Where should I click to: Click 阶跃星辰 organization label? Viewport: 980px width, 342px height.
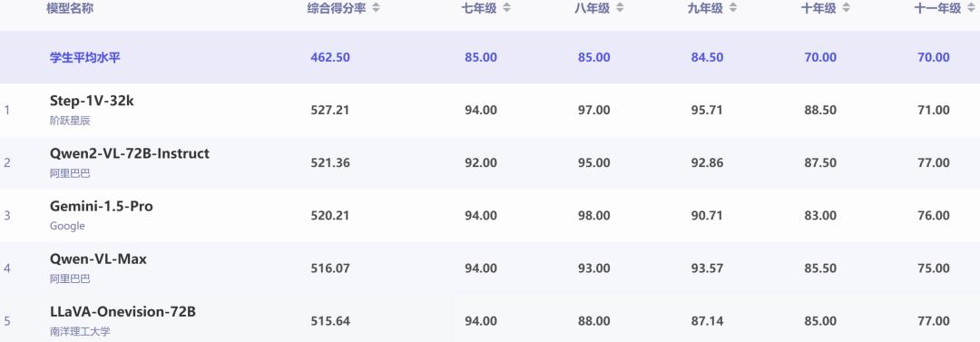click(70, 121)
